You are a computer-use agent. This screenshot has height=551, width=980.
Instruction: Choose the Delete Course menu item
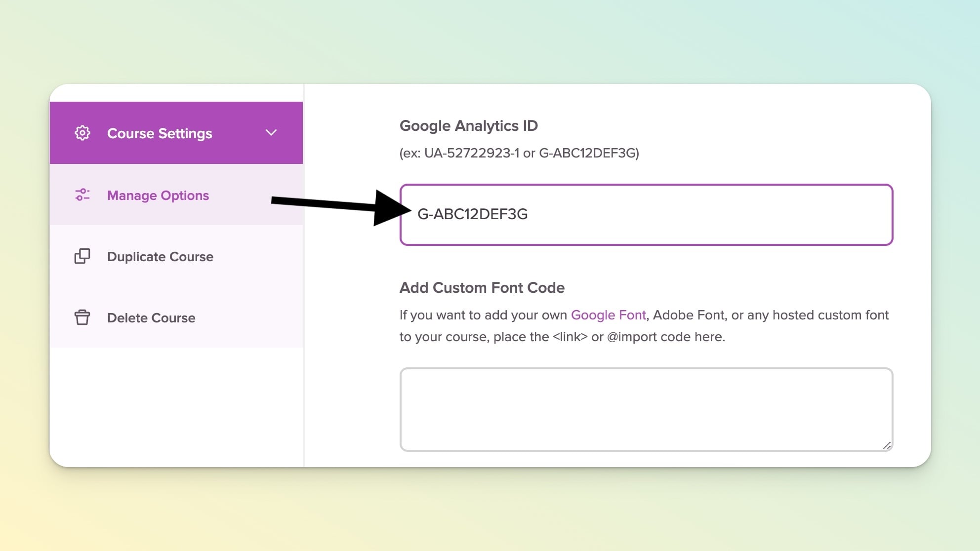tap(151, 318)
